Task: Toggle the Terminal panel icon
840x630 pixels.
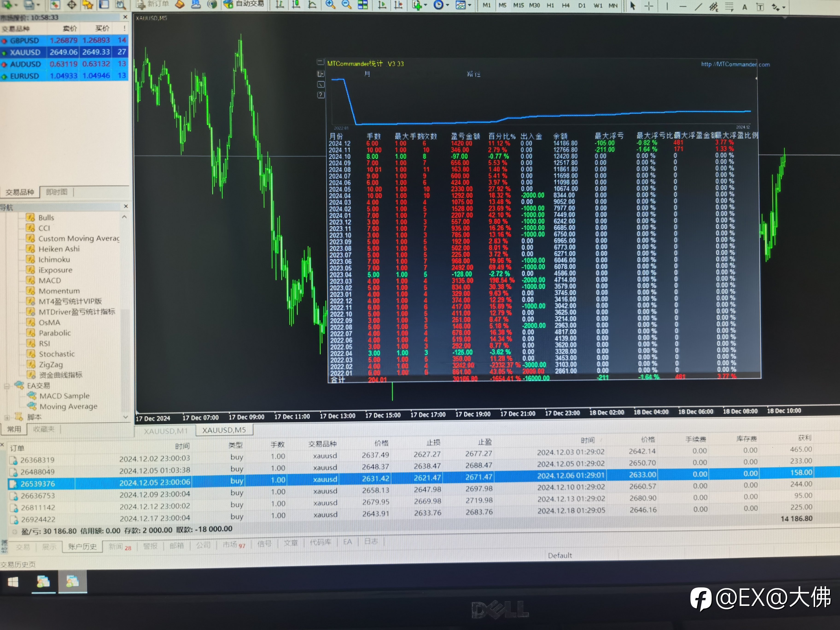Action: (104, 5)
